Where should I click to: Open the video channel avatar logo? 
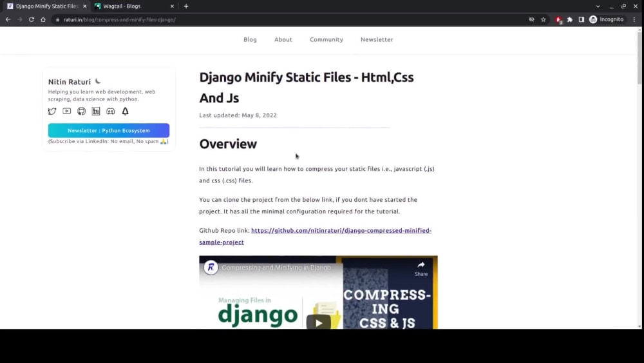211,268
